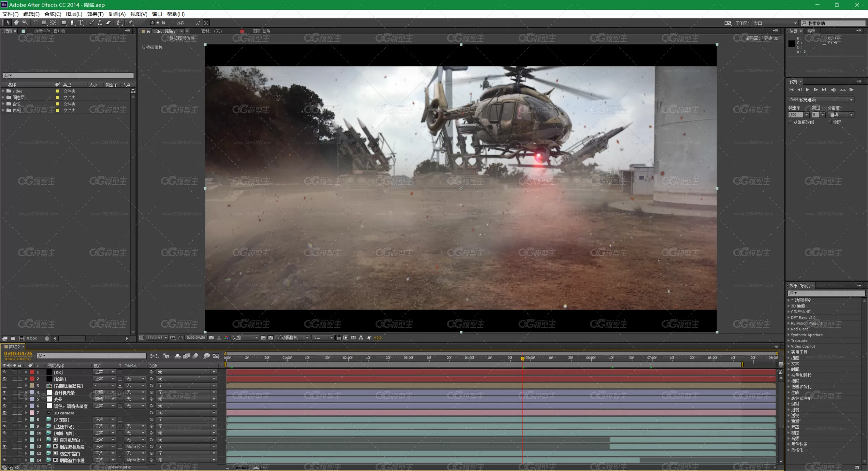Open the 完整 resolution dropdown
This screenshot has width=868, height=471.
pos(245,338)
